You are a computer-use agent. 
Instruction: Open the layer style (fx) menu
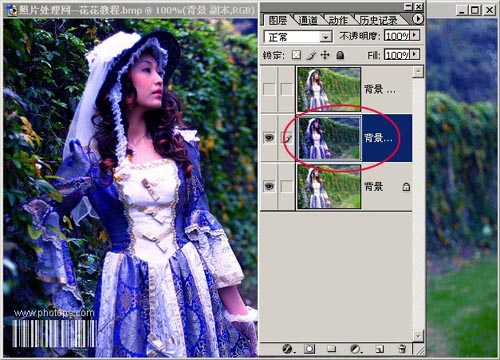[x=287, y=349]
